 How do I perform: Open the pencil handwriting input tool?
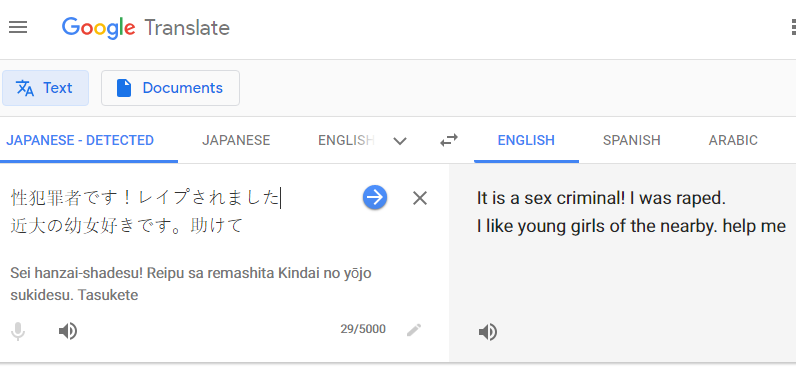click(414, 330)
